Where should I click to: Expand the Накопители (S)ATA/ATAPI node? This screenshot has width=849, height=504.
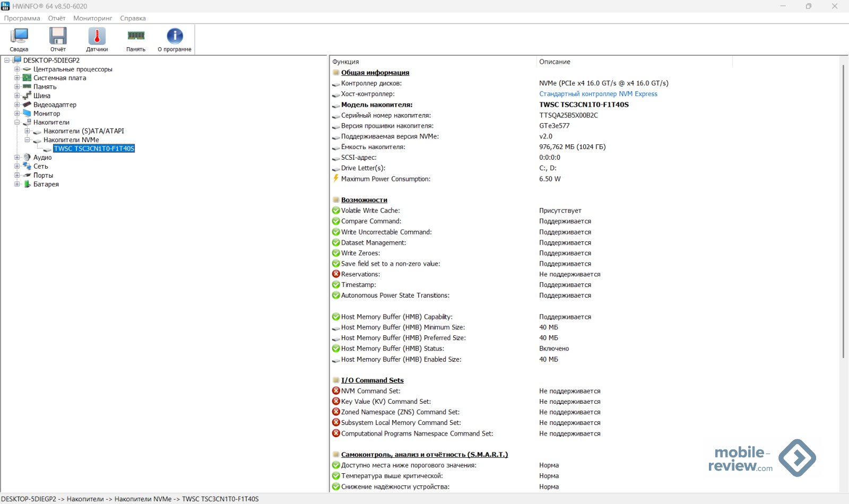pos(27,131)
